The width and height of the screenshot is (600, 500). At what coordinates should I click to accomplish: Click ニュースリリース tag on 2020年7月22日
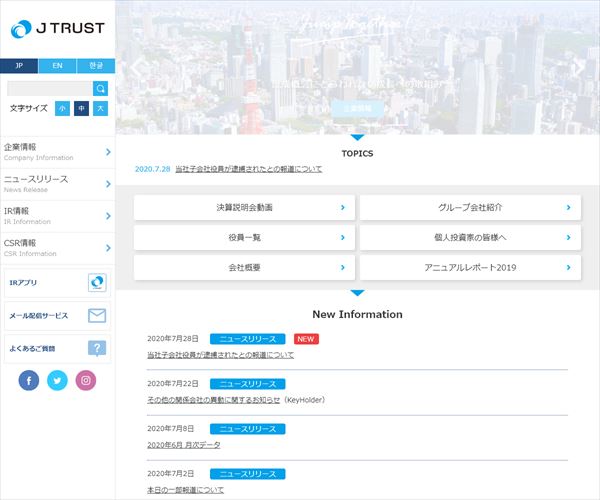coord(248,384)
